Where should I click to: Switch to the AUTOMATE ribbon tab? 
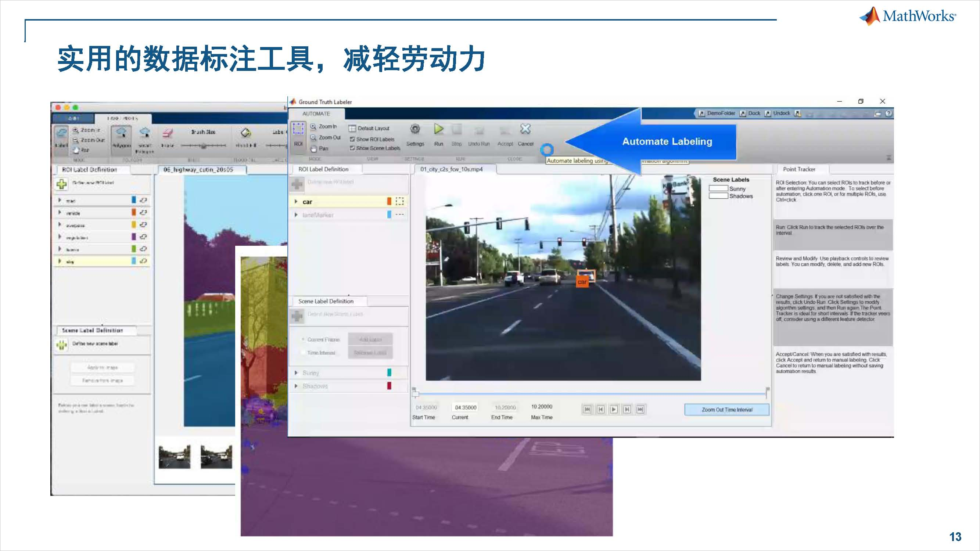click(316, 114)
